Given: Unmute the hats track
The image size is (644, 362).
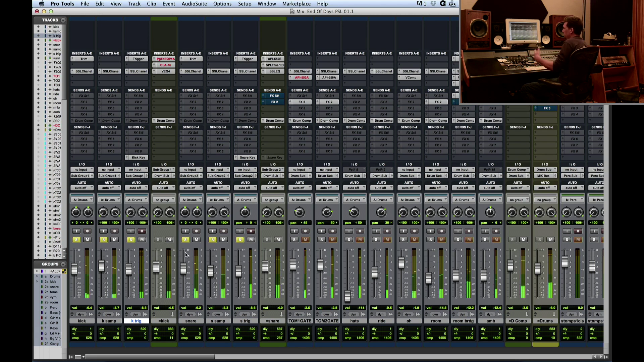Looking at the screenshot, I should click(360, 240).
